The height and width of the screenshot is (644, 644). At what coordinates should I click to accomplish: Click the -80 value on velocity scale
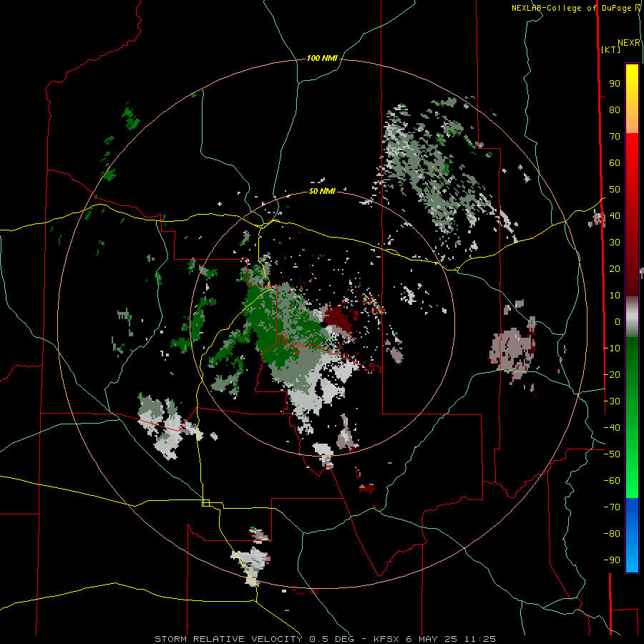click(612, 534)
